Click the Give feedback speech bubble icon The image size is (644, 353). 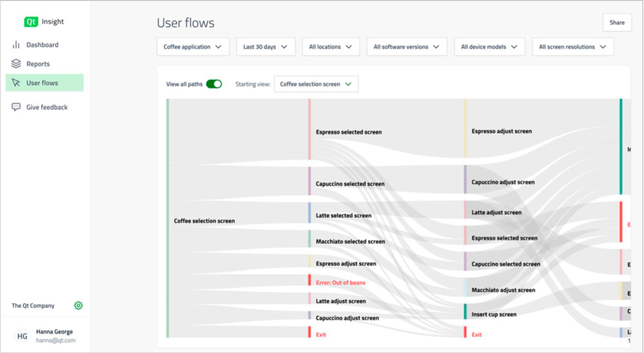pos(16,107)
